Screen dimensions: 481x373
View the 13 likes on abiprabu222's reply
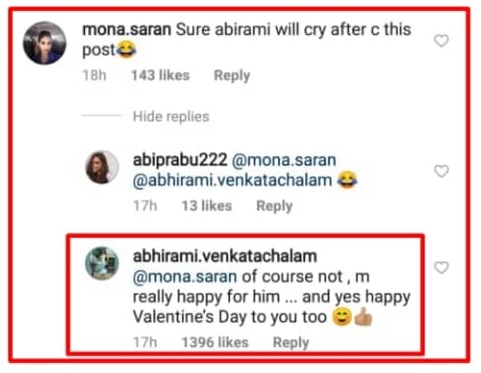(207, 206)
